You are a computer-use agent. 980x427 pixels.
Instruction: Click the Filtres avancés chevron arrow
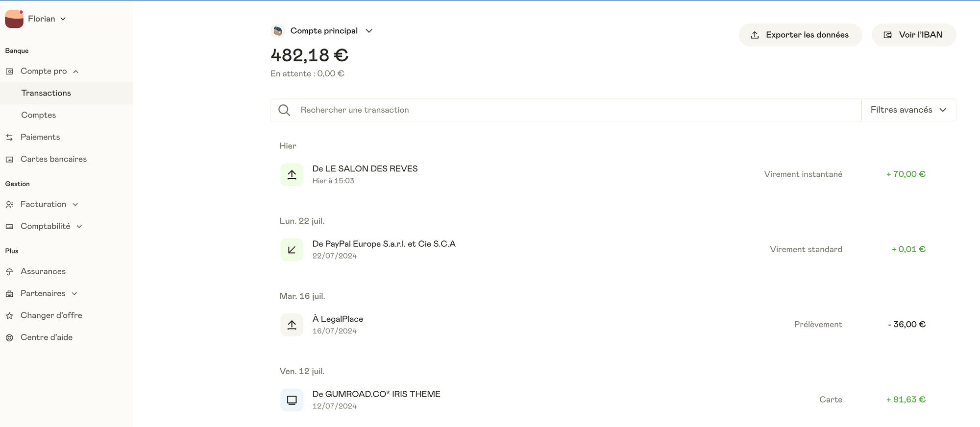click(943, 110)
